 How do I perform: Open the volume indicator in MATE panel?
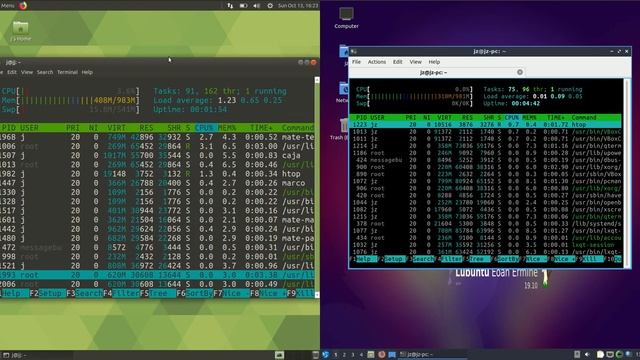256,6
